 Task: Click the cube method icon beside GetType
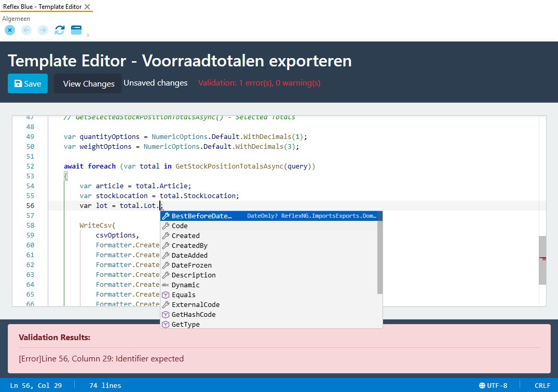[166, 325]
